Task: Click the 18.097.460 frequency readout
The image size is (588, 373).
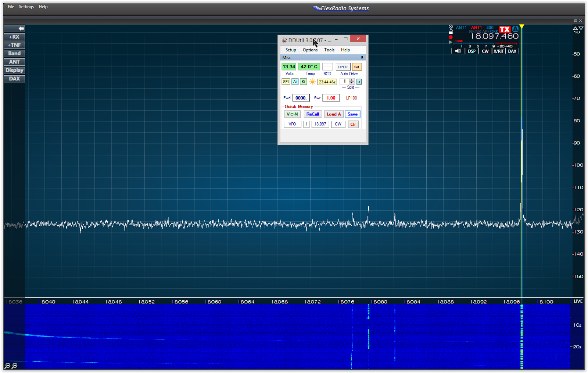Action: coord(495,36)
